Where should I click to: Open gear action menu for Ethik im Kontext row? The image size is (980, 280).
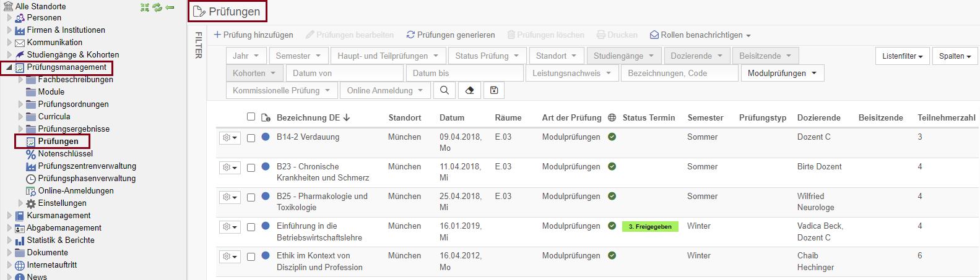(x=230, y=256)
